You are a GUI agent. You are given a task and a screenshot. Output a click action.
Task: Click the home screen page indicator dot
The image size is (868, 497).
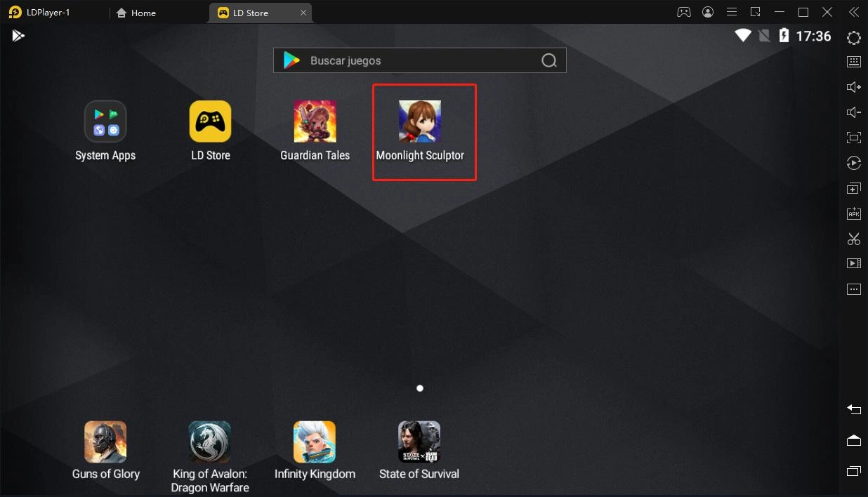point(420,388)
